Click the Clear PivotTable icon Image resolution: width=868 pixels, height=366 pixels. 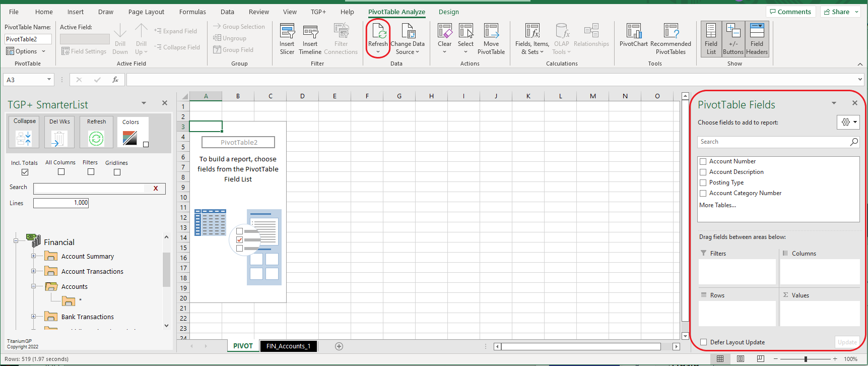pos(445,31)
